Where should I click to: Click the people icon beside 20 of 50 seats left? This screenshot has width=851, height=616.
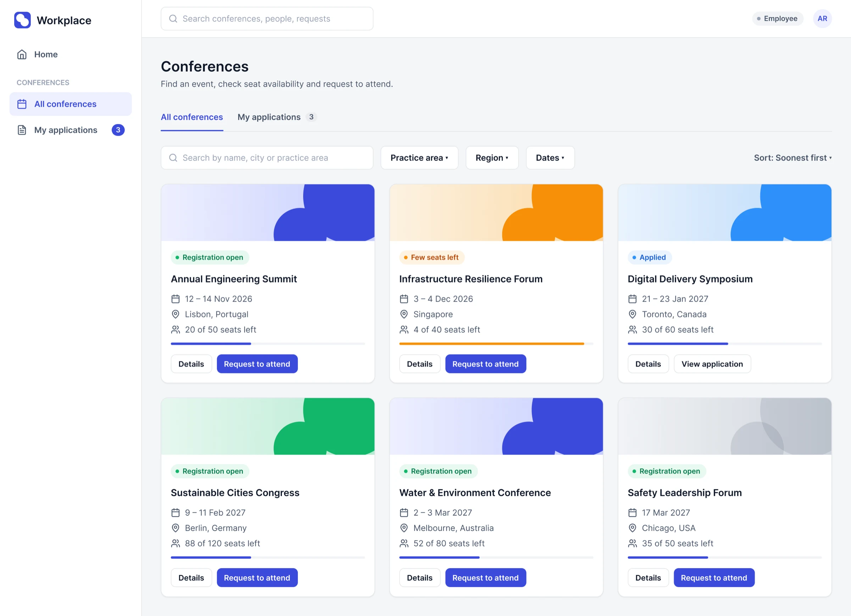coord(175,329)
